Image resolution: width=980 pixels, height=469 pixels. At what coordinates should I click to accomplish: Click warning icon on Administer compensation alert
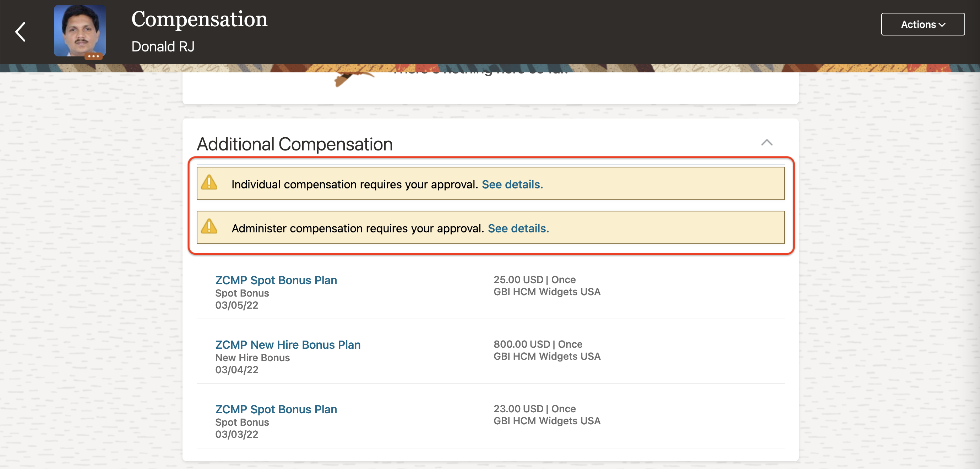pos(209,227)
